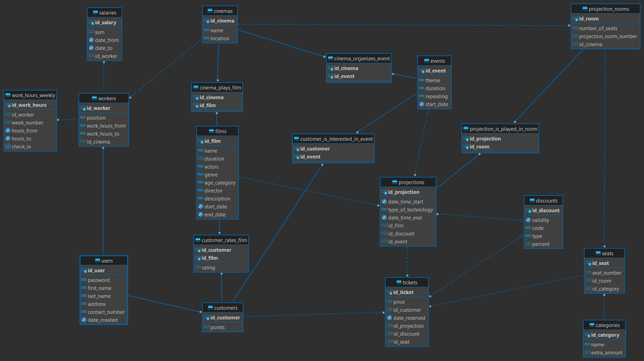Click the seat_number column in seats
The height and width of the screenshot is (361, 644).
[607, 273]
